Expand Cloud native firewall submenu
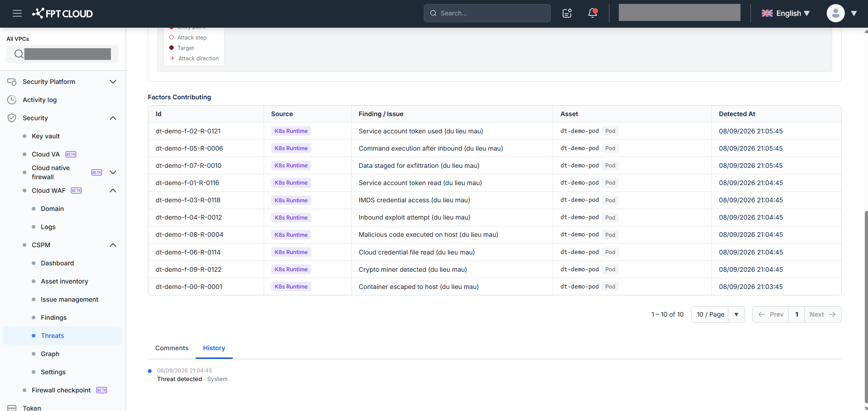The image size is (868, 411). pyautogui.click(x=113, y=172)
